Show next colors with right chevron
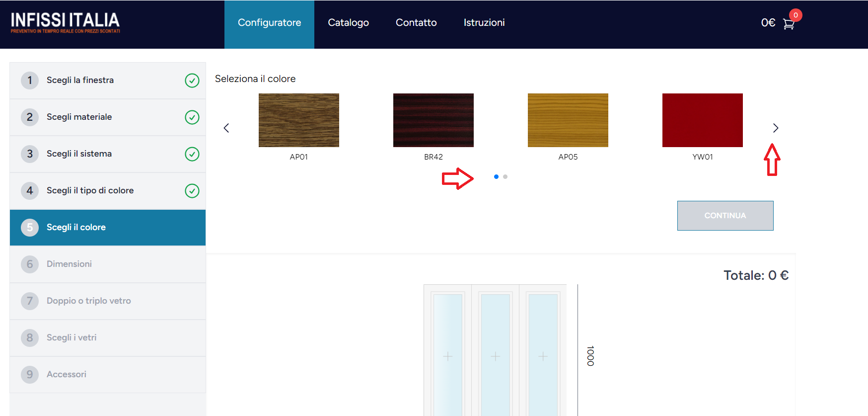Screen dimensions: 868x416 tap(775, 128)
